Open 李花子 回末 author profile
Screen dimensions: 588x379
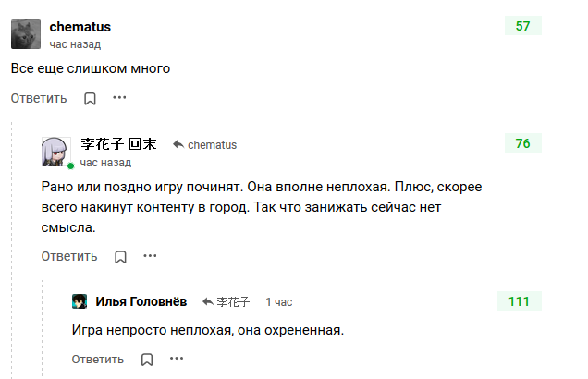coord(118,144)
